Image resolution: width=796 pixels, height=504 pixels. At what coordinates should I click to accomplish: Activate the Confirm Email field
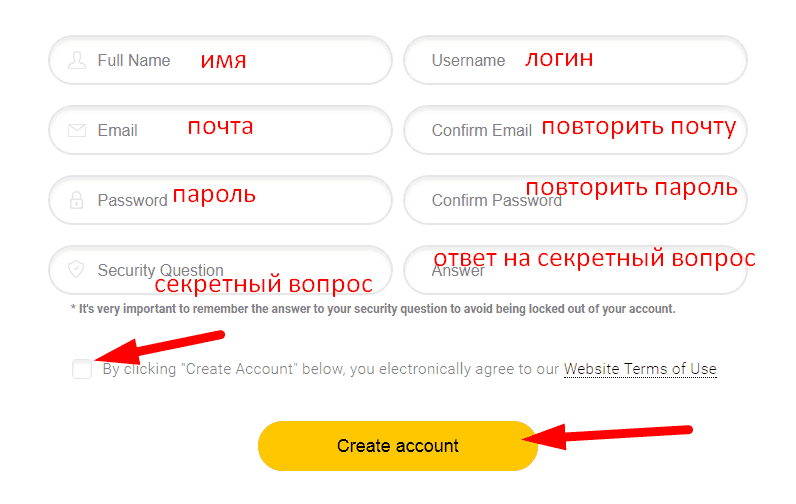575,130
